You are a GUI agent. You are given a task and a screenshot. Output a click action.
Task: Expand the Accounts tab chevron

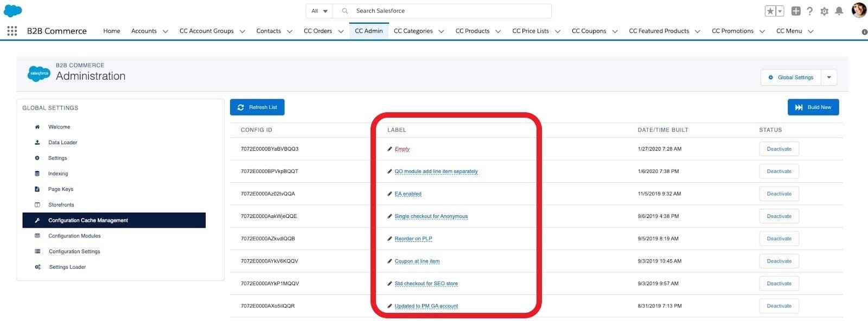pyautogui.click(x=165, y=31)
